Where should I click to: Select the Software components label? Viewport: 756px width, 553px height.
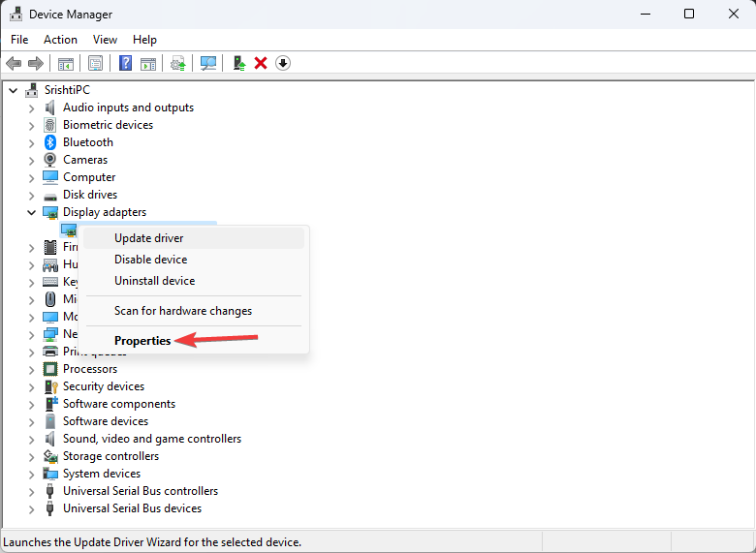pos(119,404)
